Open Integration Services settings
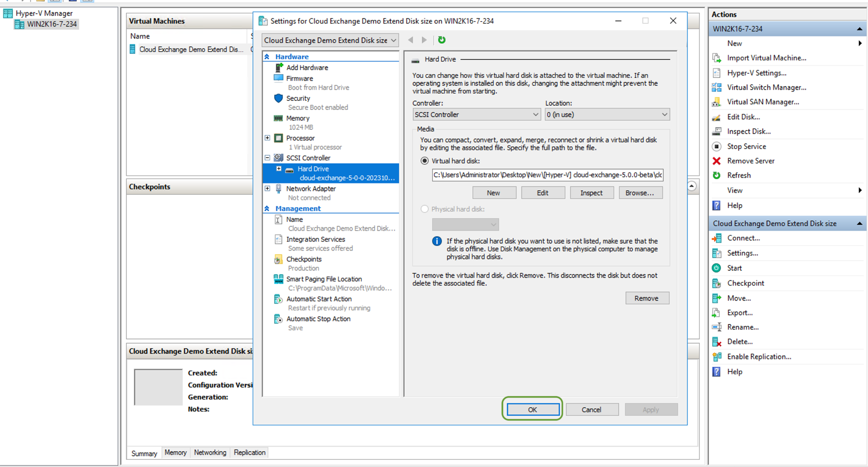The image size is (868, 467). (315, 239)
